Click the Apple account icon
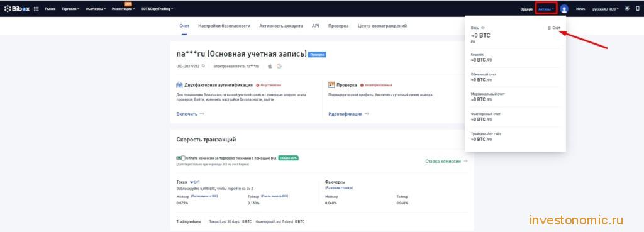Screen dimensions: 644x232 point(270,65)
